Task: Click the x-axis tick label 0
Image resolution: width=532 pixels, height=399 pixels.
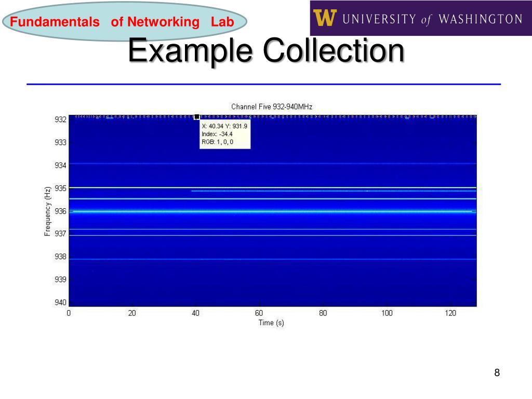Action: point(69,313)
